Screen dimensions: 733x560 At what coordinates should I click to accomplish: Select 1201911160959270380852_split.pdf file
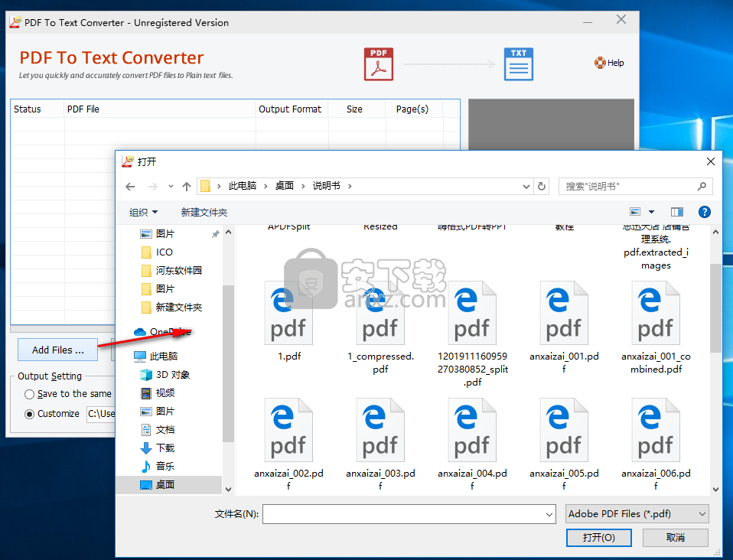click(472, 334)
